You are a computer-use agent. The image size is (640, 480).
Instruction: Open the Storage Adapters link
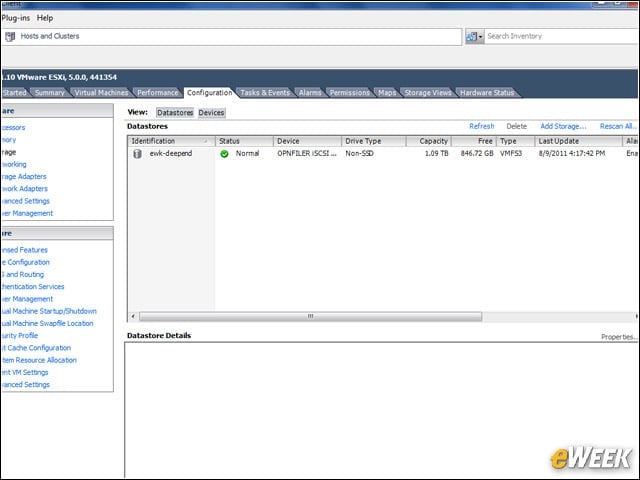point(24,176)
